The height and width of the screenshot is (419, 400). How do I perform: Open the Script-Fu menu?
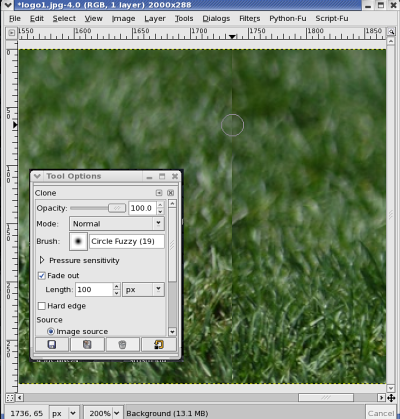click(332, 19)
